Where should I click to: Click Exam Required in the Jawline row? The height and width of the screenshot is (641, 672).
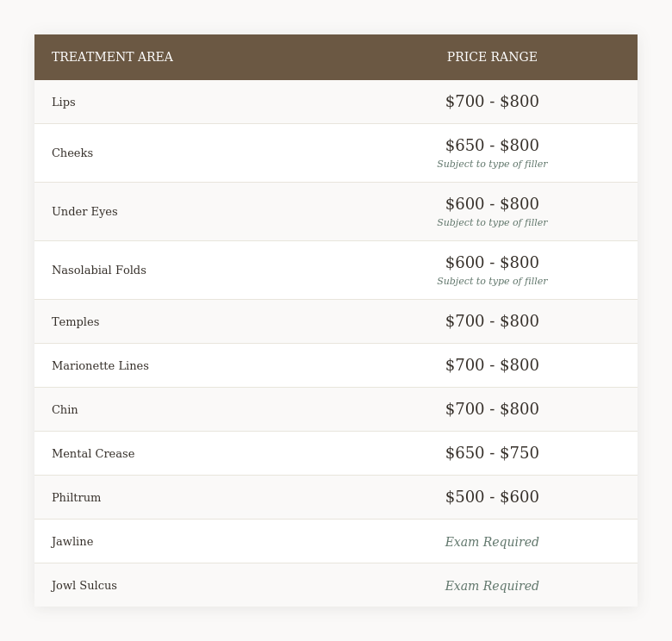[492, 542]
